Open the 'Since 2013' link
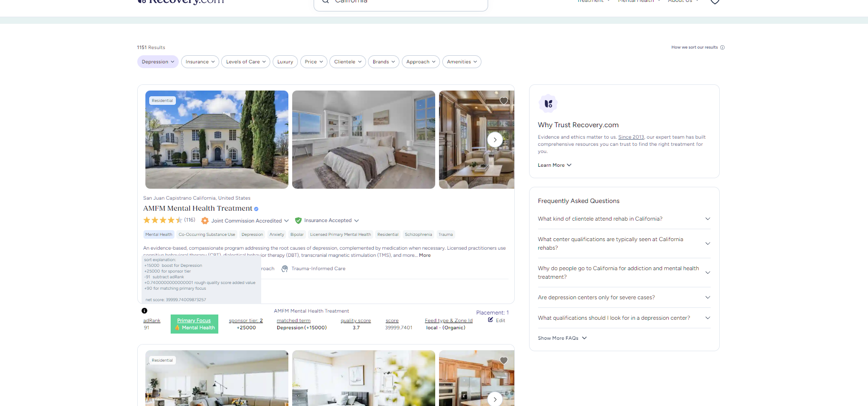Viewport: 868px width, 406px height. (631, 137)
